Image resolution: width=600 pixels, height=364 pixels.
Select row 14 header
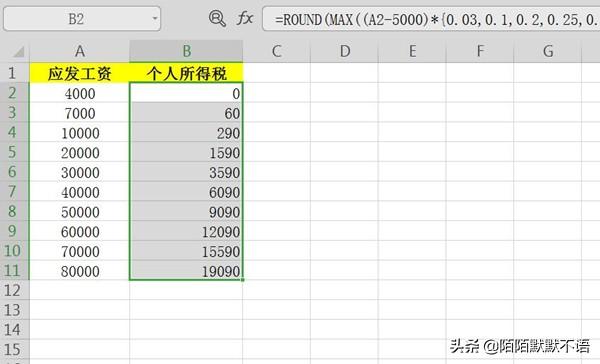15,330
